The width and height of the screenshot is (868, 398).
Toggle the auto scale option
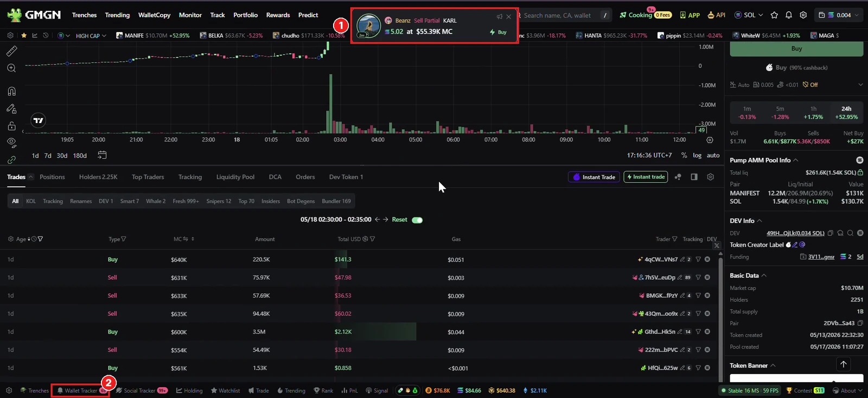point(713,155)
